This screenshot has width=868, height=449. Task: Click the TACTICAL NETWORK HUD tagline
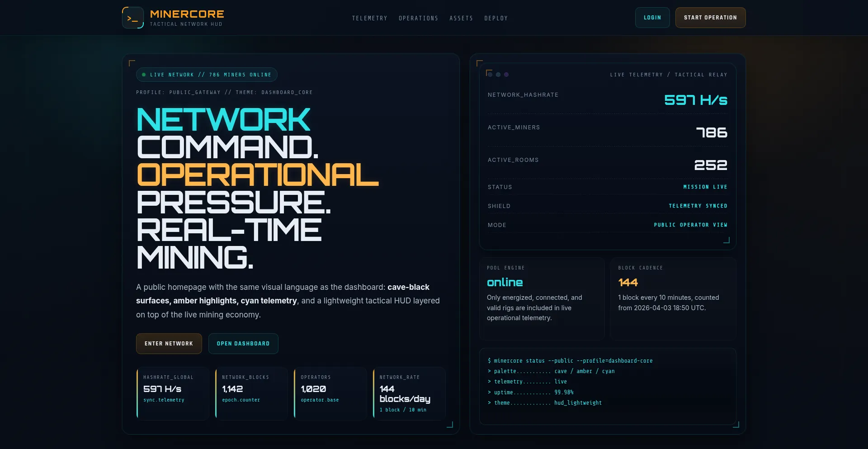point(186,24)
